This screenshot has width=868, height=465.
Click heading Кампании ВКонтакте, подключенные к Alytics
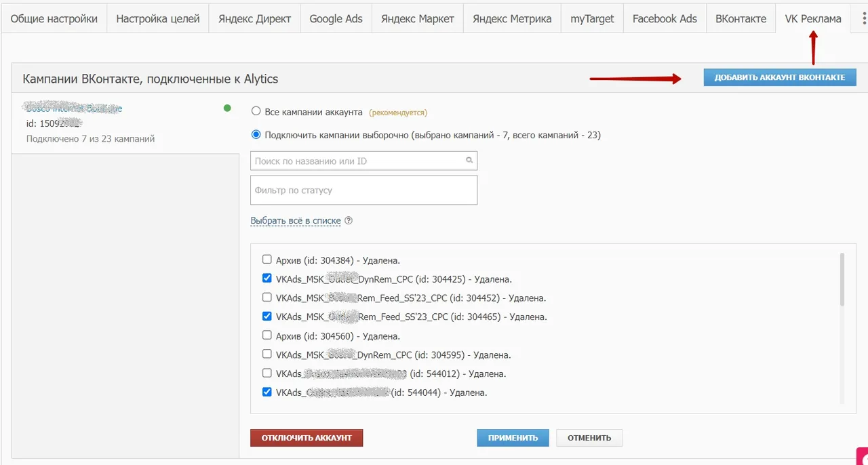[x=151, y=79]
